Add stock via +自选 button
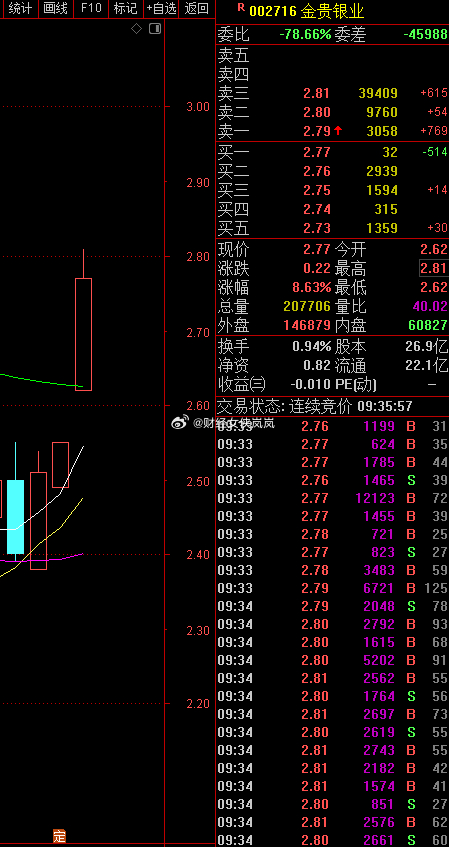The image size is (449, 847). coord(161,8)
